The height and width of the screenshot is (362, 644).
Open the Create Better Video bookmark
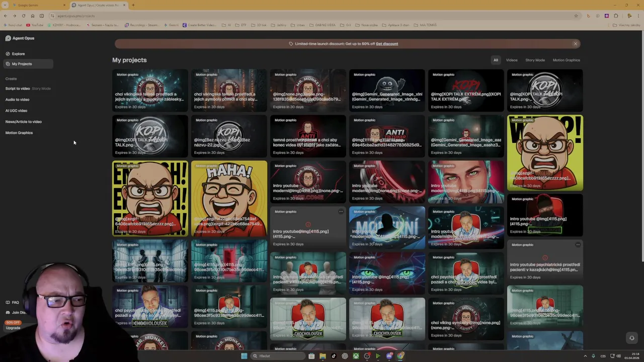click(200, 25)
